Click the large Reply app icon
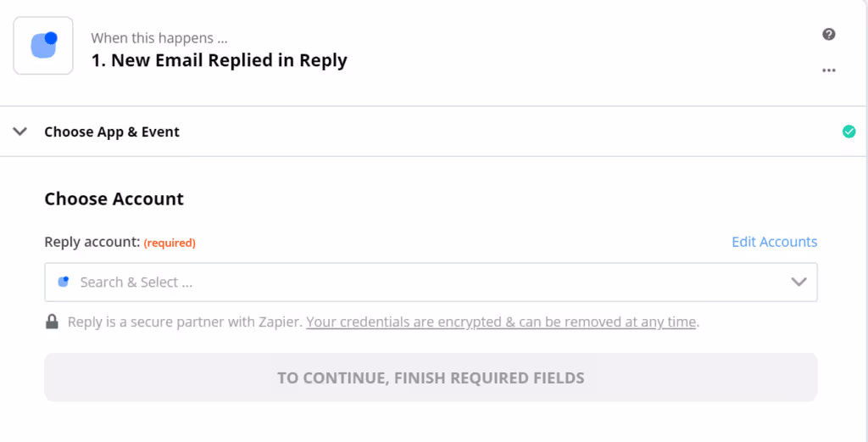 click(x=43, y=46)
